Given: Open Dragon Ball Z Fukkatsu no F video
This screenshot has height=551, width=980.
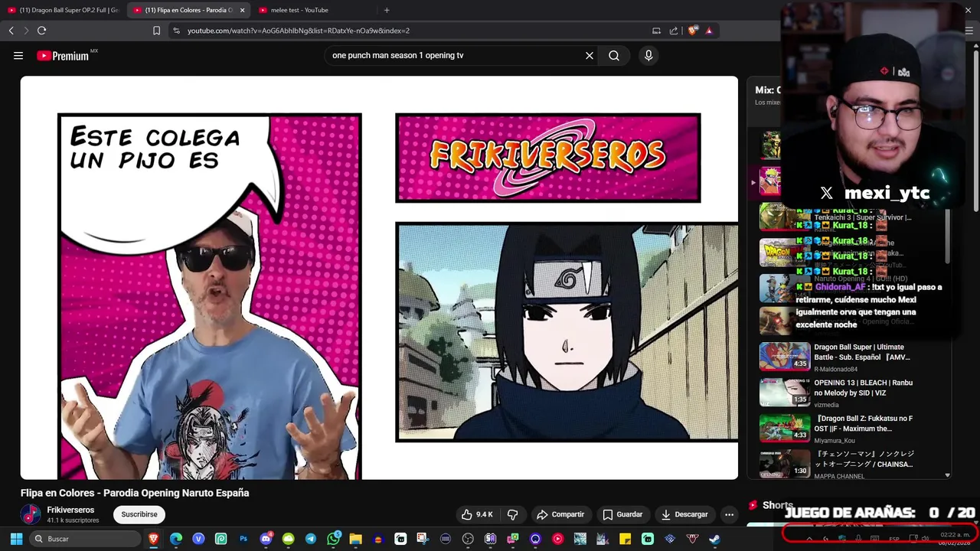Looking at the screenshot, I should [863, 423].
